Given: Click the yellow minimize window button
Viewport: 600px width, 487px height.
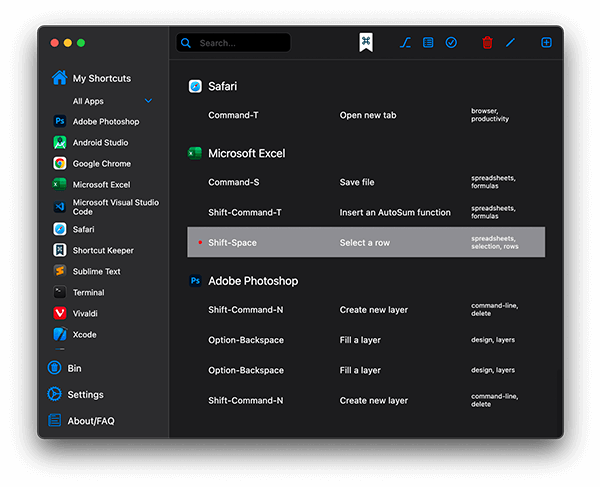Looking at the screenshot, I should click(68, 43).
